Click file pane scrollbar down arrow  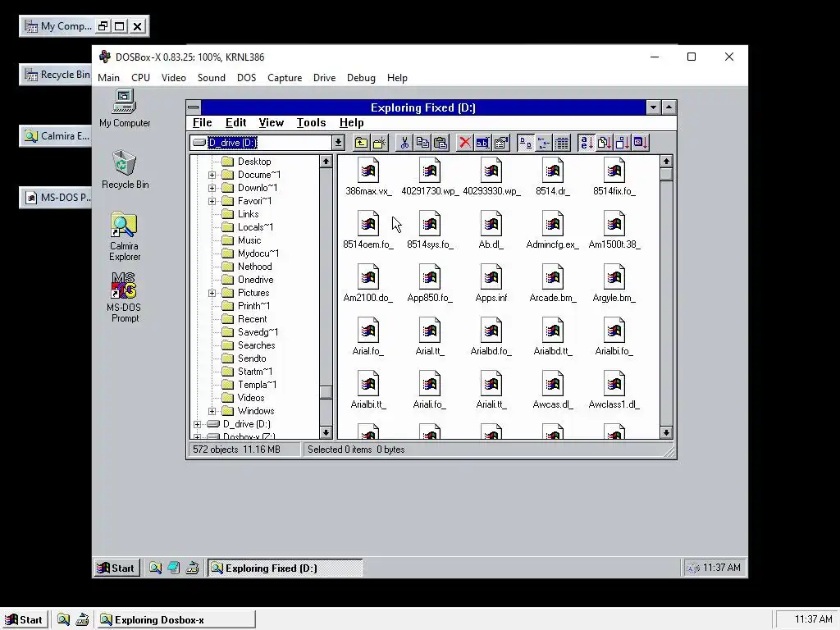tap(666, 432)
